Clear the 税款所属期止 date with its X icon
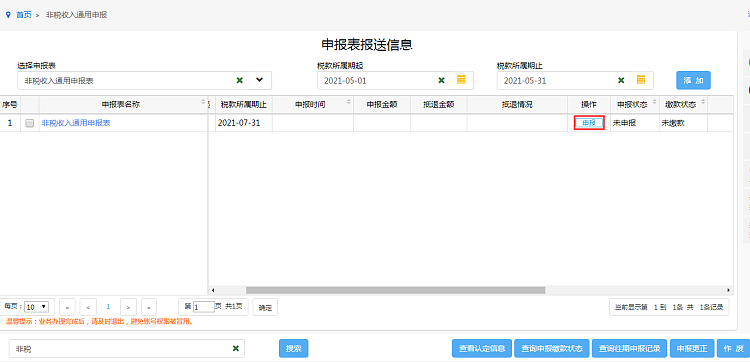 (x=621, y=80)
